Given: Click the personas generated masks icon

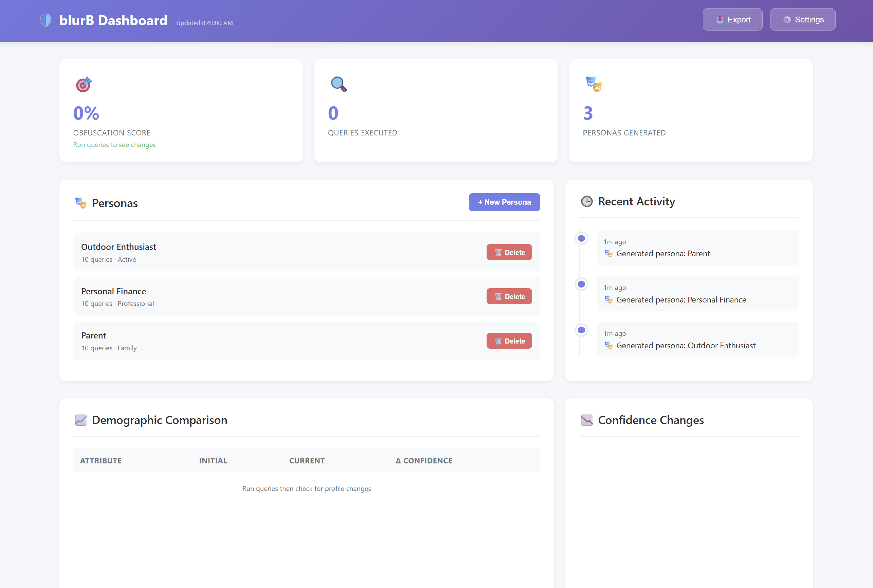Looking at the screenshot, I should 594,84.
